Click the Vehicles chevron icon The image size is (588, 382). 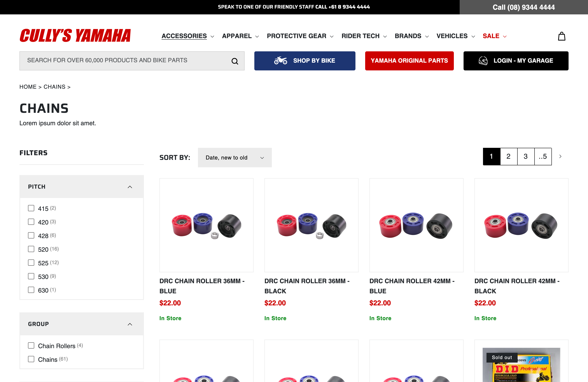click(473, 37)
